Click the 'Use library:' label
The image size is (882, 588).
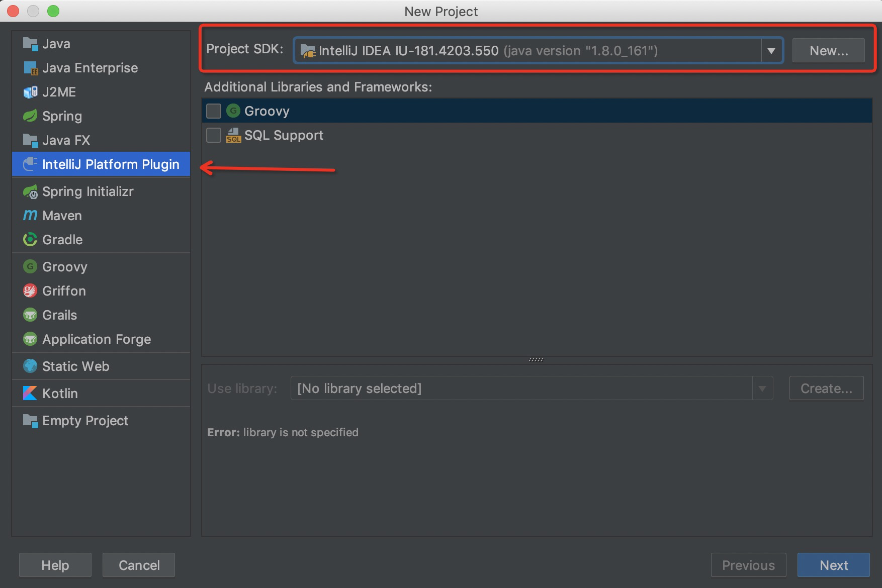(x=242, y=388)
